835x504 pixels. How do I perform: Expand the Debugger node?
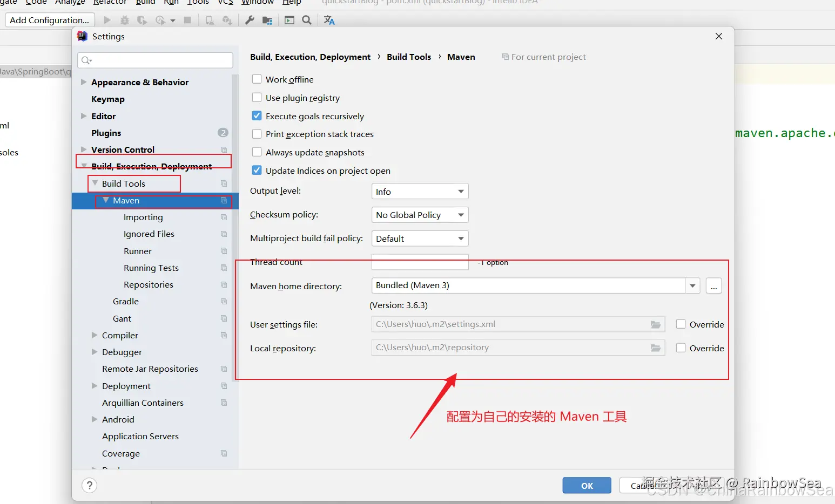pos(95,352)
